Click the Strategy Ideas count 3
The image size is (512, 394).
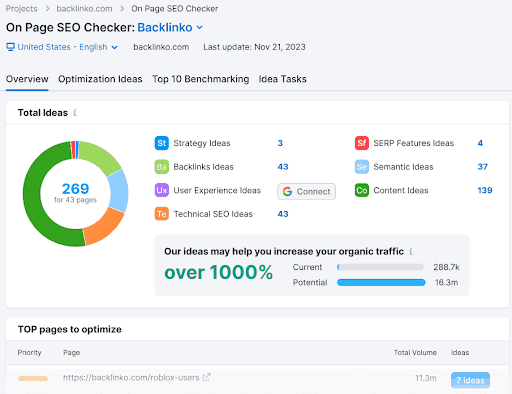(280, 143)
